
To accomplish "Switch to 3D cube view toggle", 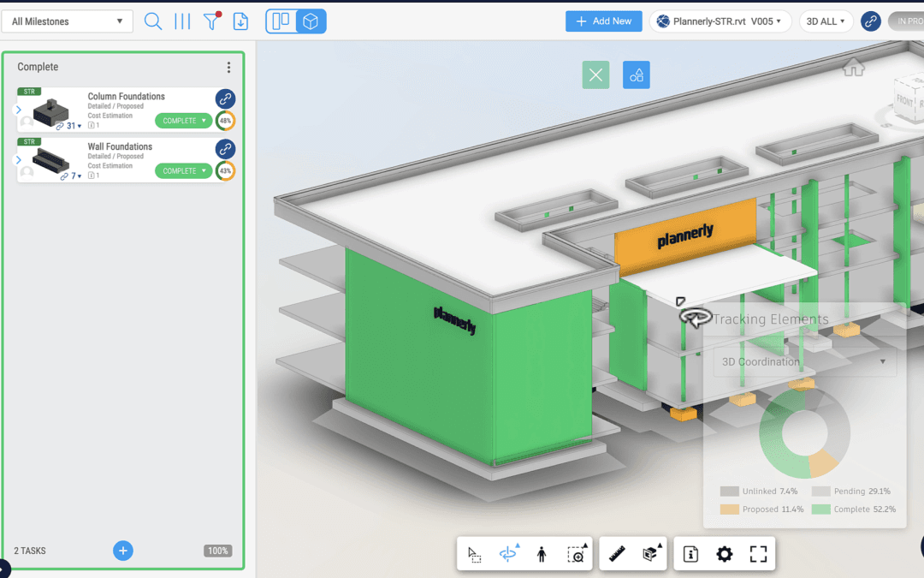I will click(311, 21).
